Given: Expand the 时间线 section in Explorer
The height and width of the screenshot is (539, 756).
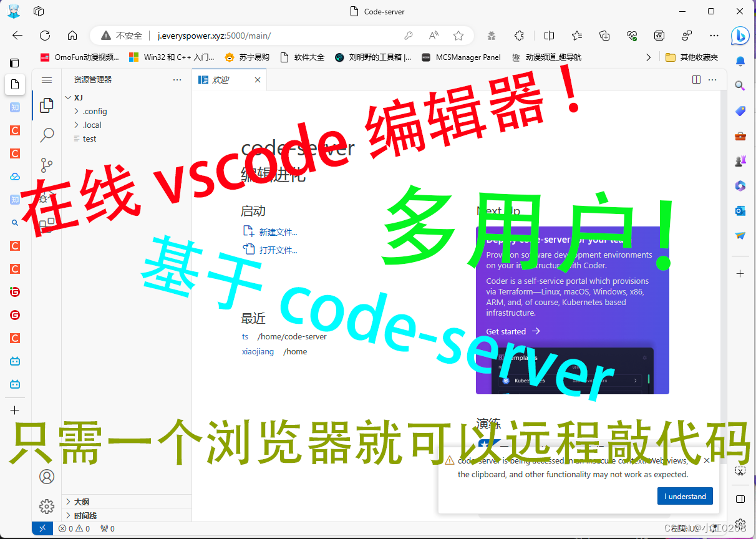Looking at the screenshot, I should point(84,515).
